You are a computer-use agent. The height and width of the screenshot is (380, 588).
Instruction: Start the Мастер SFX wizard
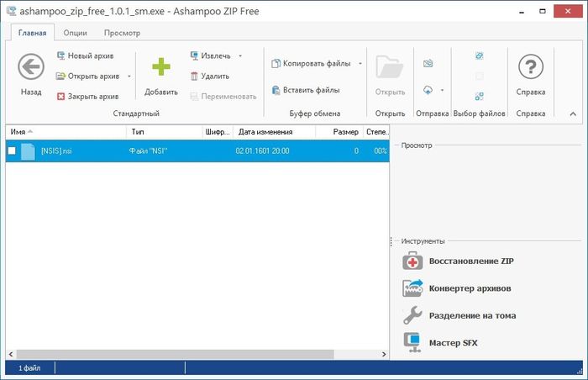coord(412,342)
